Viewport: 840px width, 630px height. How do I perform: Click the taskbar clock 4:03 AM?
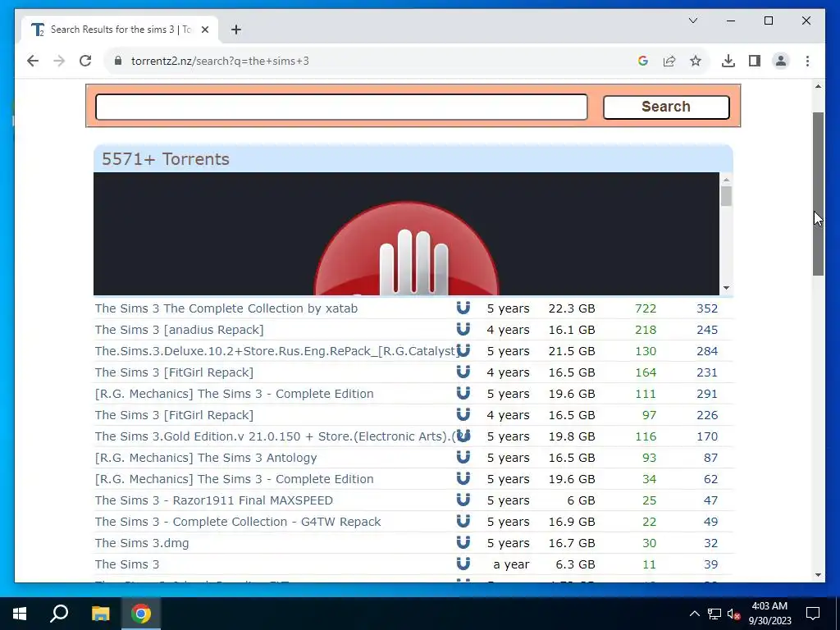(769, 606)
